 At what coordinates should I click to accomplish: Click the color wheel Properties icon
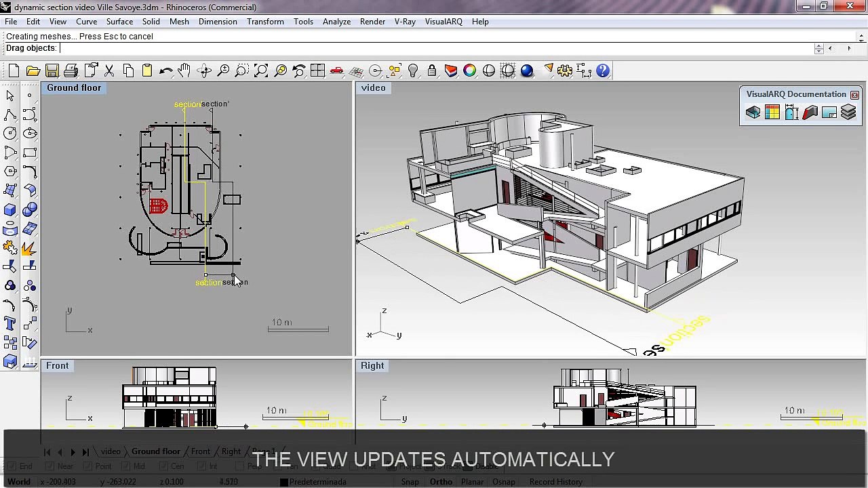click(470, 70)
